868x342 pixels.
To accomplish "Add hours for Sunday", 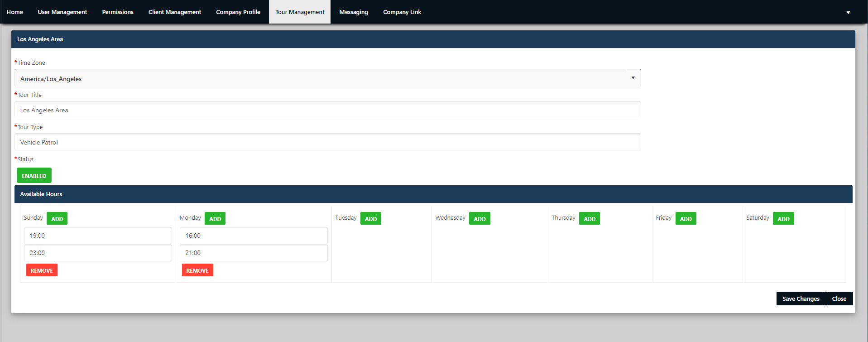I will (57, 219).
